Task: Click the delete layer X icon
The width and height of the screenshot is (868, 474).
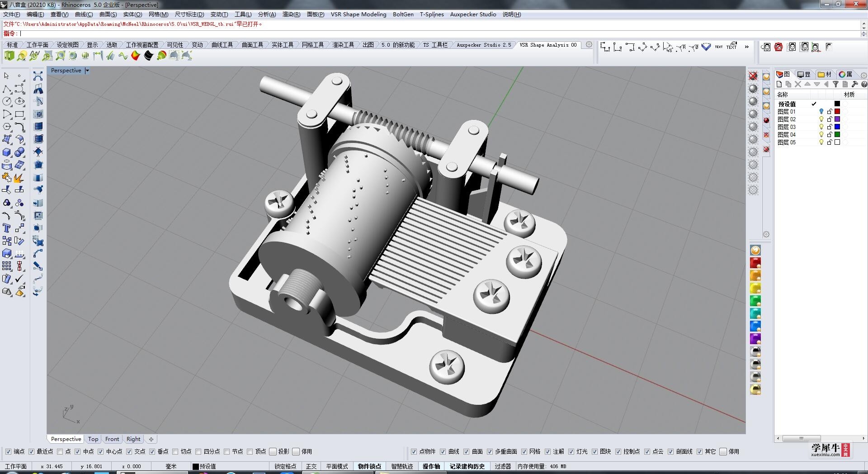Action: (798, 84)
